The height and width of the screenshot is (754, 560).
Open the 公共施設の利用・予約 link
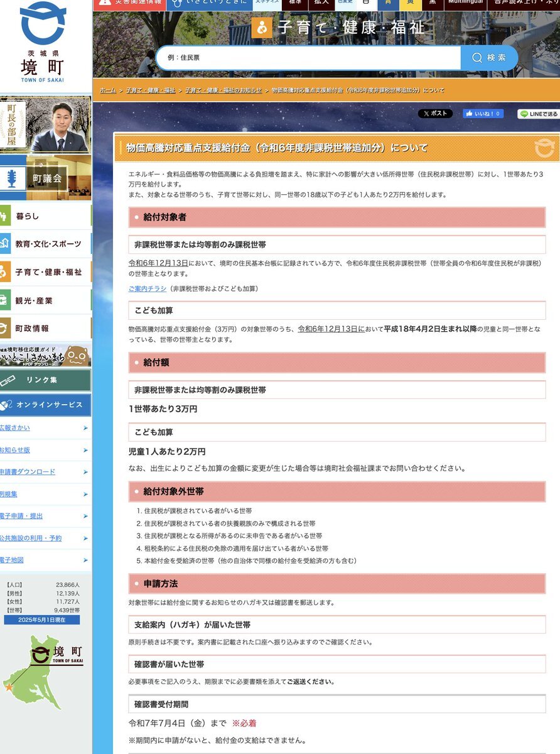31,538
